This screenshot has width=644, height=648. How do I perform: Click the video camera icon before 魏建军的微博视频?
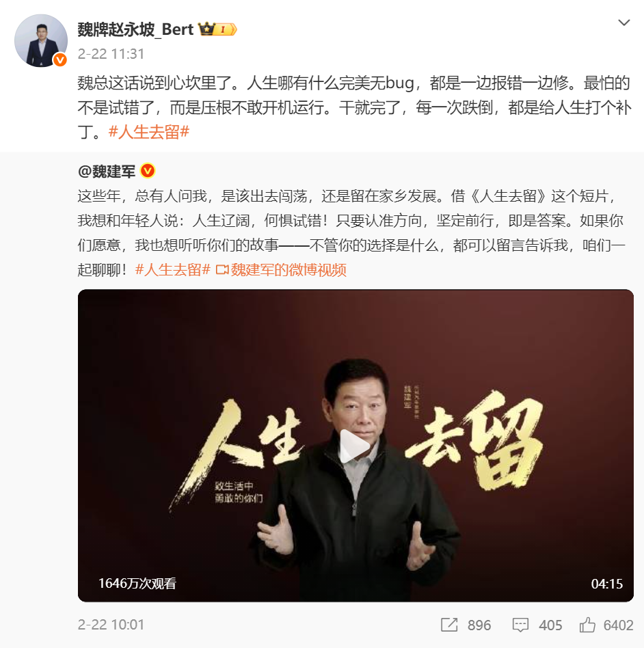pyautogui.click(x=222, y=270)
